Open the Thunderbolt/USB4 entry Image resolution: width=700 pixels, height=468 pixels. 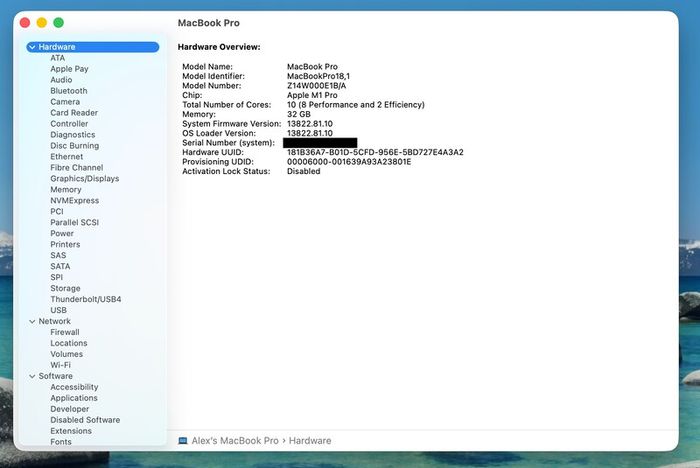[x=86, y=299]
